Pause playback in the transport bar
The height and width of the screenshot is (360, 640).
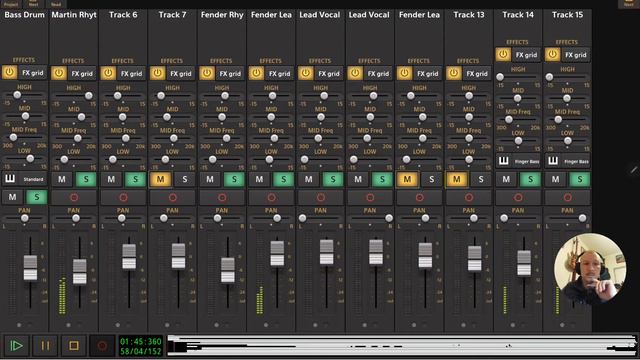pyautogui.click(x=45, y=346)
